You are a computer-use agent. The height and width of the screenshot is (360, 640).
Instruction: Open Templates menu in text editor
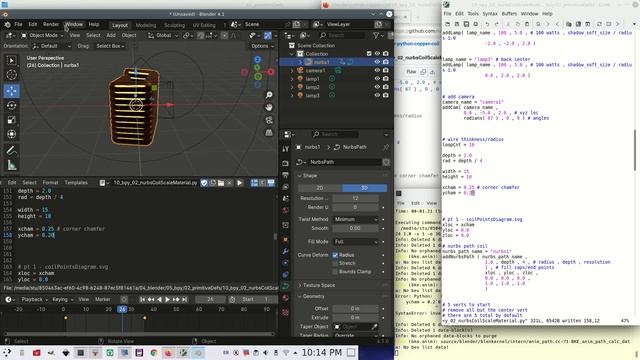tap(76, 183)
